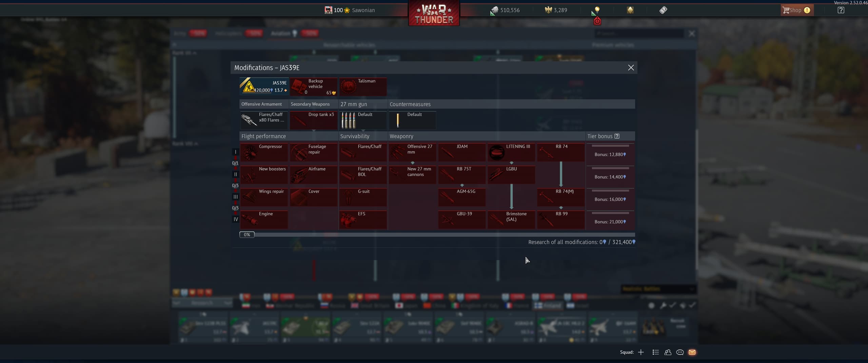The width and height of the screenshot is (868, 363).
Task: Click the Backup vehicle item
Action: (x=313, y=87)
